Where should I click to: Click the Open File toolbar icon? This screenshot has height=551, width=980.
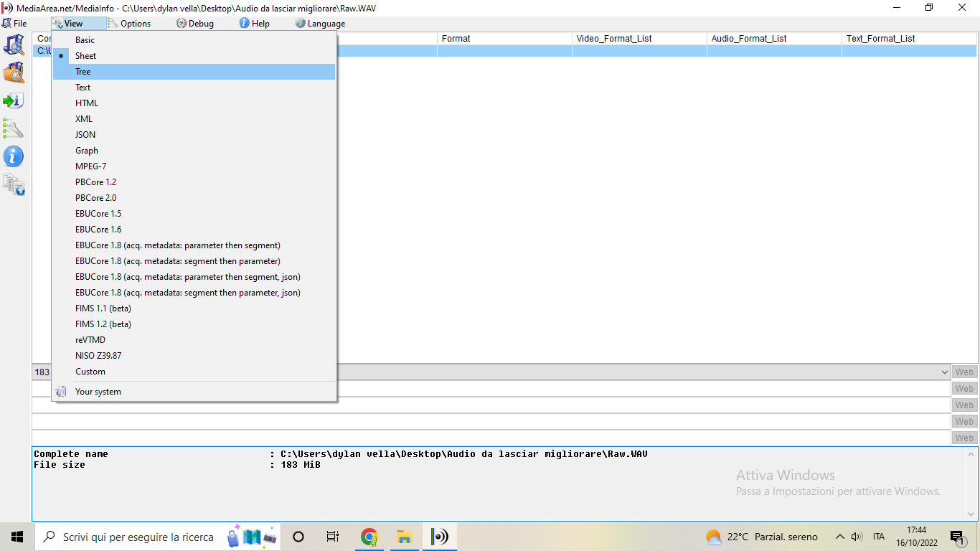tap(14, 44)
